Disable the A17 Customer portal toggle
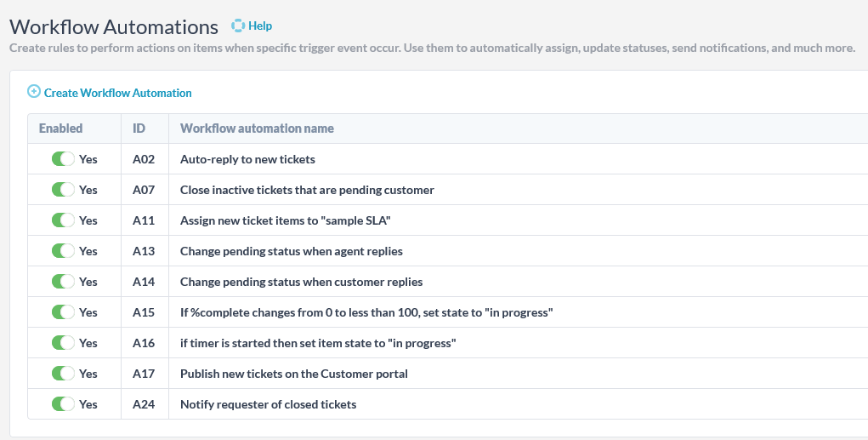This screenshot has height=440, width=868. click(63, 374)
